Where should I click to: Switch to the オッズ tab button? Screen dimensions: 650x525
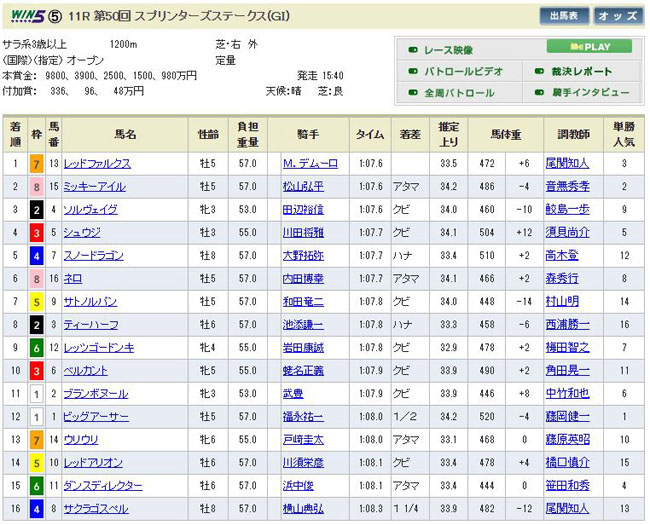(x=616, y=16)
